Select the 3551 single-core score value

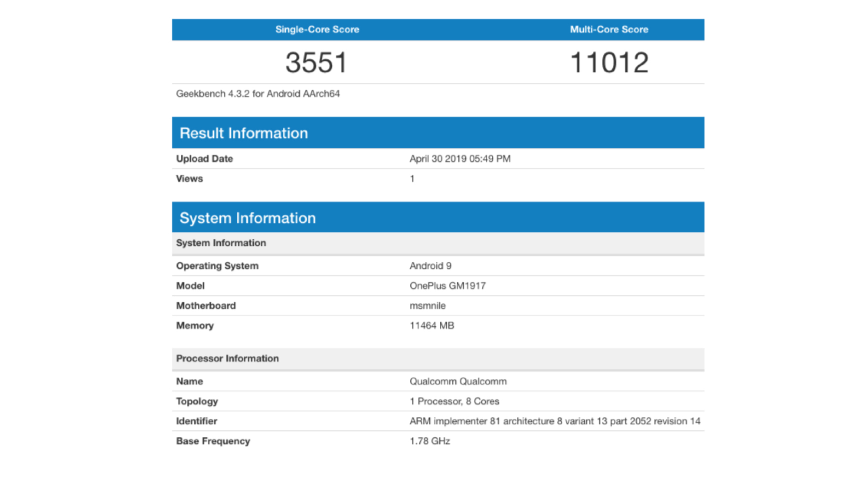coord(316,63)
